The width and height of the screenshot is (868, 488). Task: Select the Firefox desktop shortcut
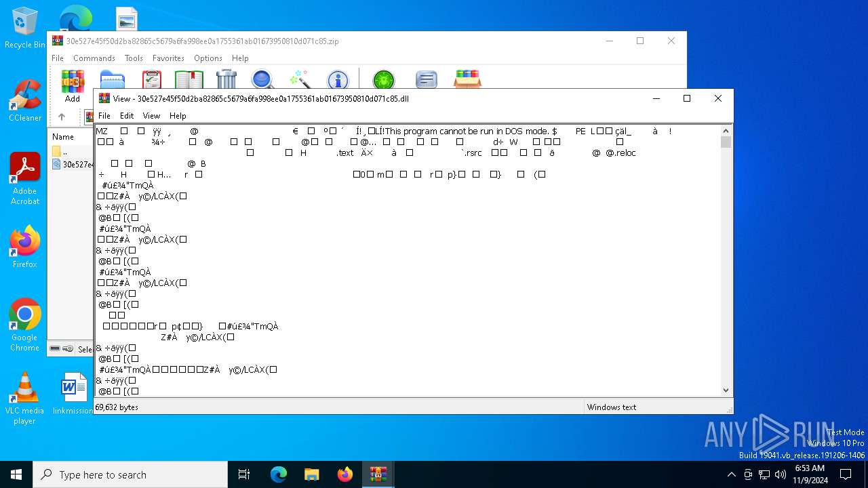click(x=25, y=247)
